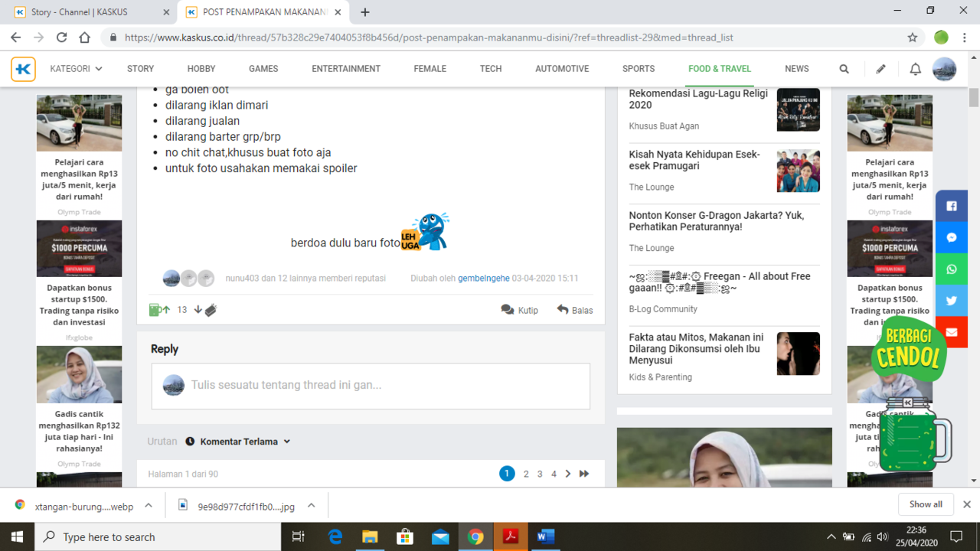Open the ENTERTAINMENT menu item
This screenshot has height=551, width=980.
pyautogui.click(x=346, y=69)
